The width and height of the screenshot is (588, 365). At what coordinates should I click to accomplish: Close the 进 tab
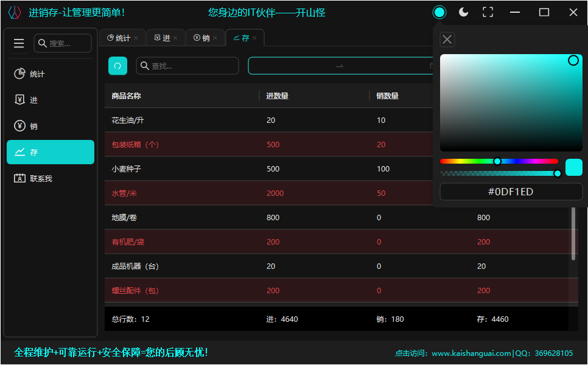tap(175, 38)
